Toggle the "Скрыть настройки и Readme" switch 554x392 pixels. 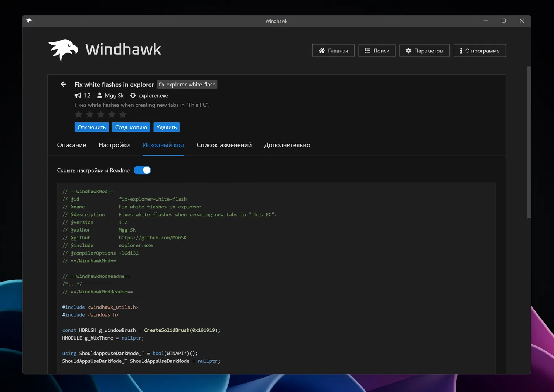pyautogui.click(x=142, y=170)
